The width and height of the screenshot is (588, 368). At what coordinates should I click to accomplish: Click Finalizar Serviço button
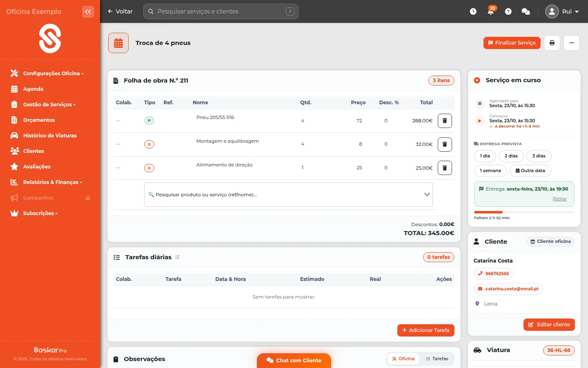[512, 43]
